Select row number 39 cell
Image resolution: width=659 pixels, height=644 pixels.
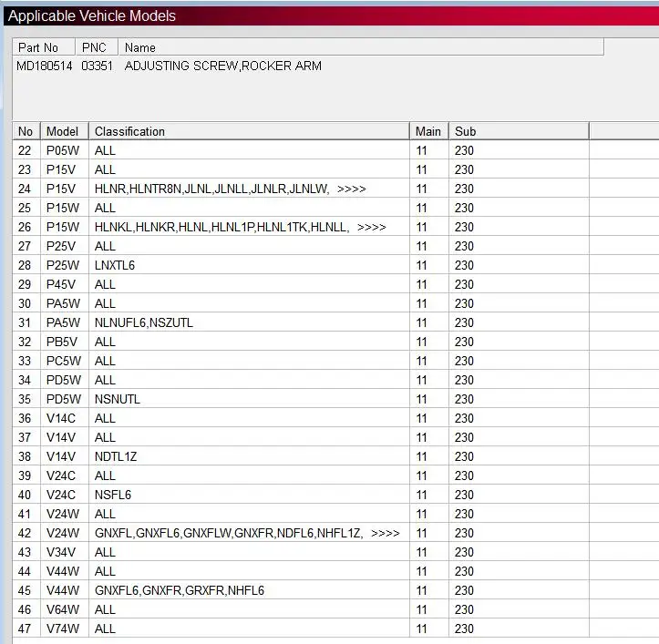pos(26,475)
